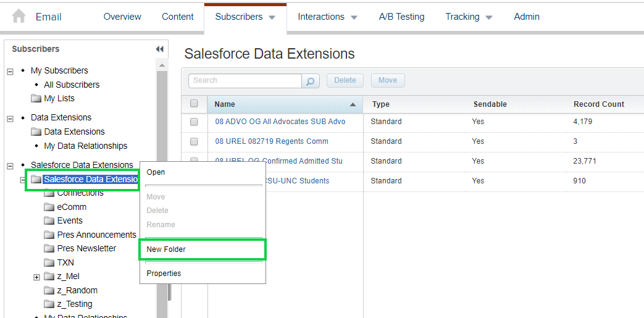Open the Tracking dropdown arrow
The image size is (644, 318).
489,17
